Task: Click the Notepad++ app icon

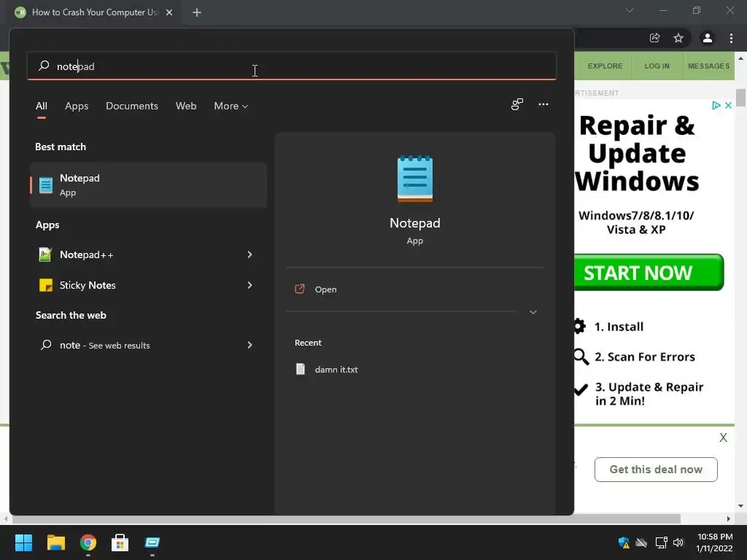Action: coord(45,254)
